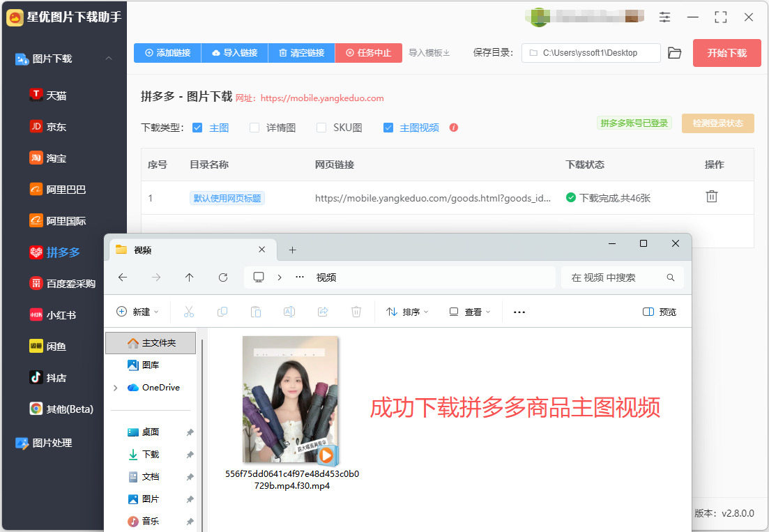
Task: Toggle the 预览 pane
Action: 660,312
